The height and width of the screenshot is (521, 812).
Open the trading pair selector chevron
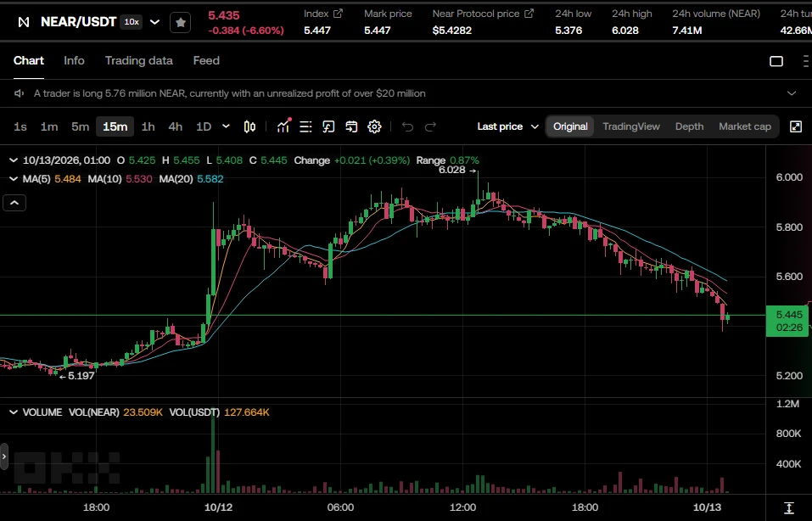154,22
